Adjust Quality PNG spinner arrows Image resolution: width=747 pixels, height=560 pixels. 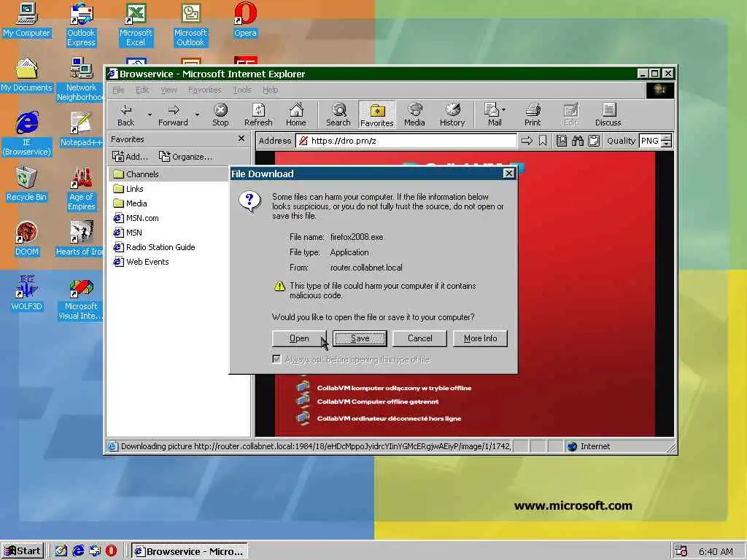[667, 141]
